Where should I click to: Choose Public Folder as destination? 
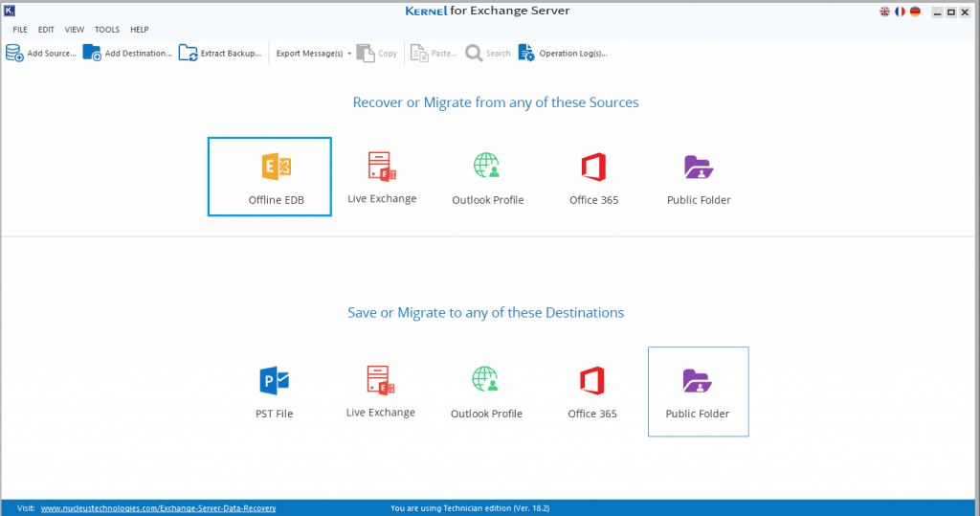tap(698, 392)
